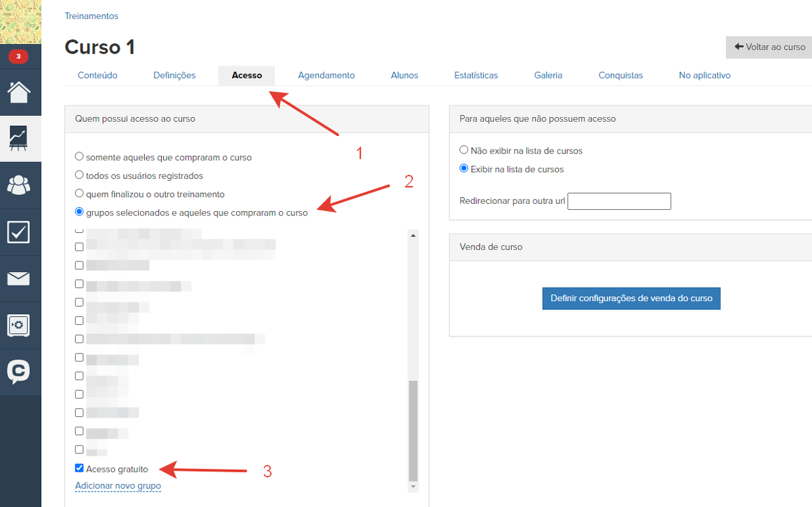Click the group list scroll up arrow

point(413,235)
